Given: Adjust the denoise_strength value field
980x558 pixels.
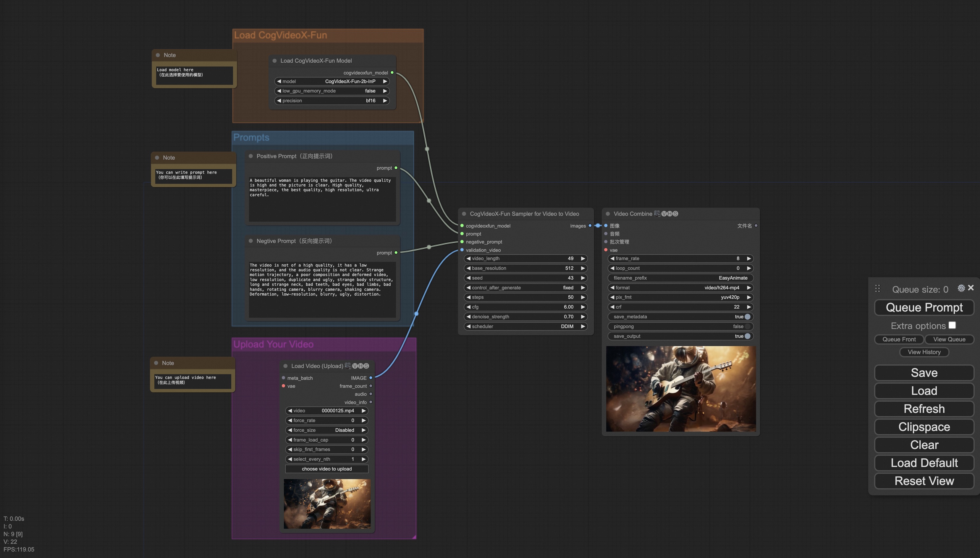Looking at the screenshot, I should (x=526, y=317).
